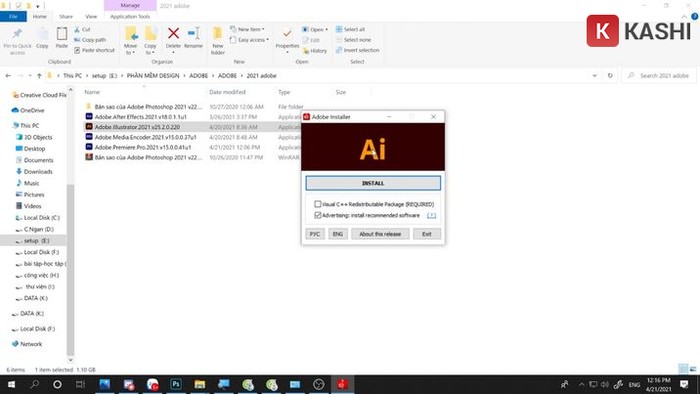Switch to the Home ribbon tab

click(x=40, y=17)
